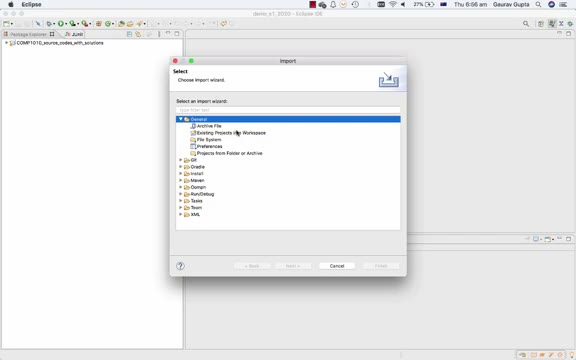
Task: Expand the Team folder
Action: coord(181,208)
